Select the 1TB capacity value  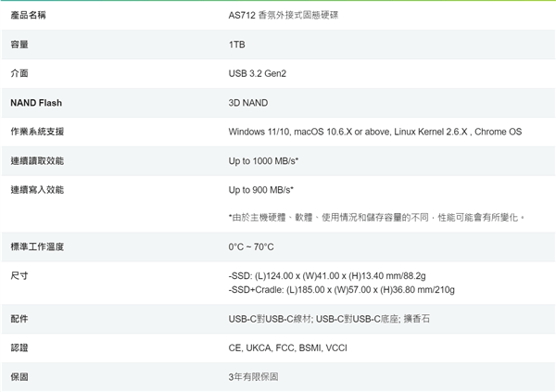tap(236, 44)
